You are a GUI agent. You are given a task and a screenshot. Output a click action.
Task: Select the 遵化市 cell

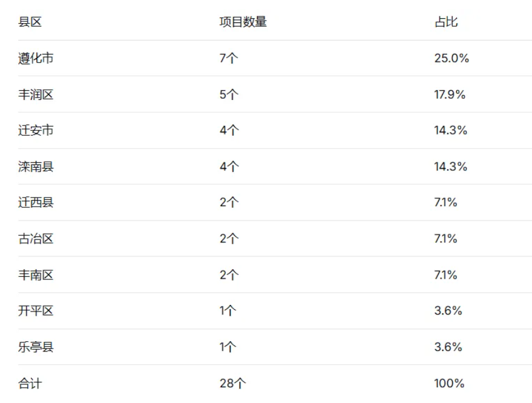coord(36,58)
